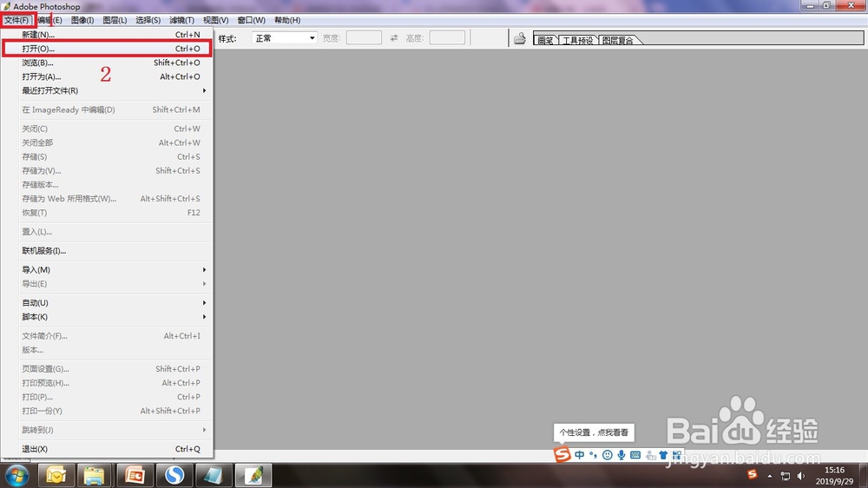This screenshot has height=488, width=868.
Task: Open Sogou browser on the taskbar
Action: pos(174,475)
